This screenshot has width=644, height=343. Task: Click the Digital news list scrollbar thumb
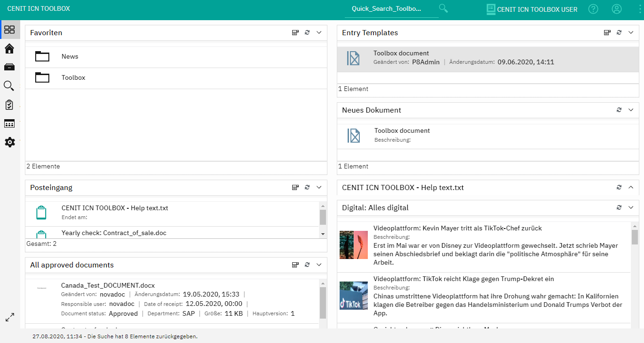(635, 237)
